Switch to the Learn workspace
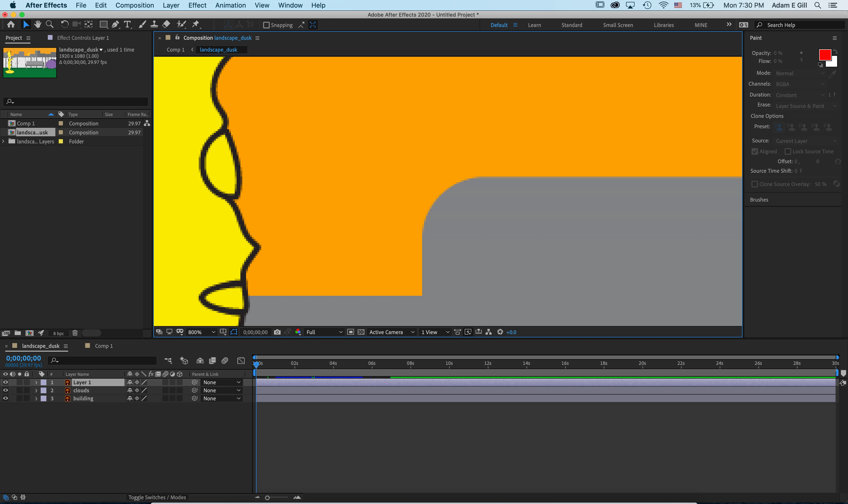The image size is (848, 504). click(x=534, y=25)
